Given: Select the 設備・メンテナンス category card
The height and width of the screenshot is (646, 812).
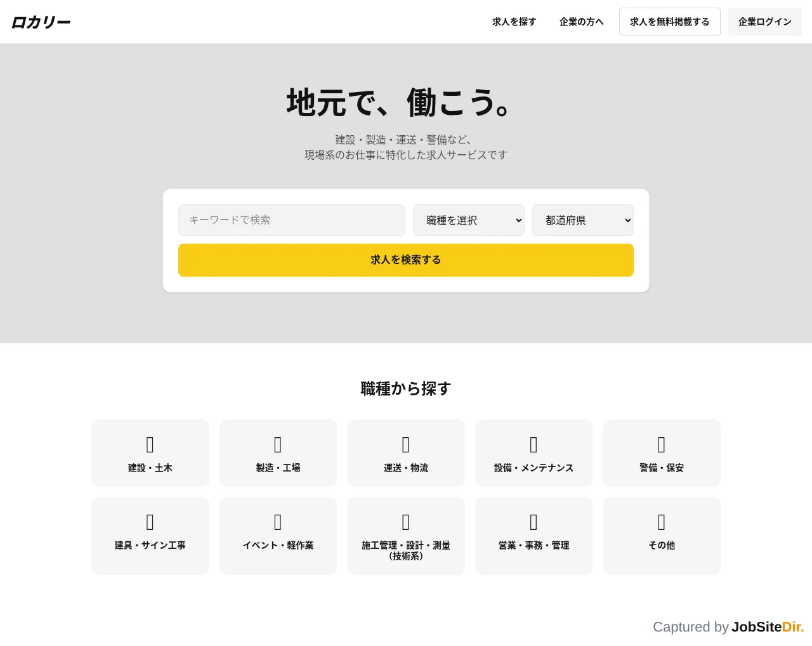Looking at the screenshot, I should [x=534, y=453].
